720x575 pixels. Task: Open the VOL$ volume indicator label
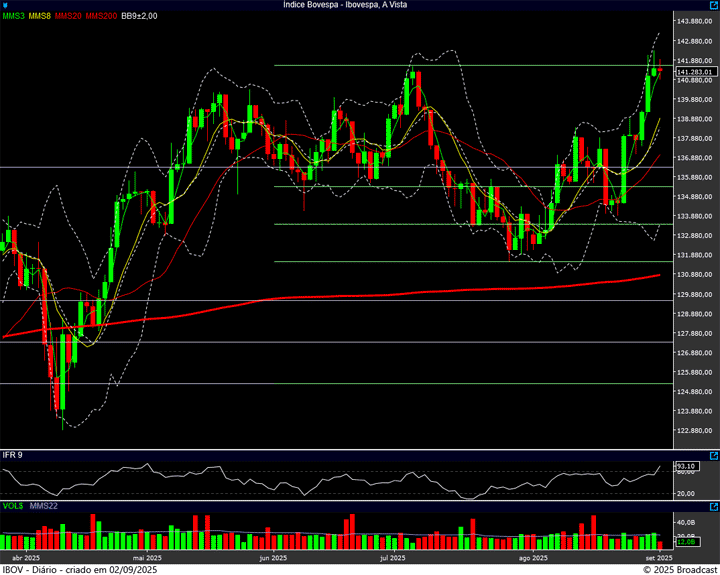point(12,507)
